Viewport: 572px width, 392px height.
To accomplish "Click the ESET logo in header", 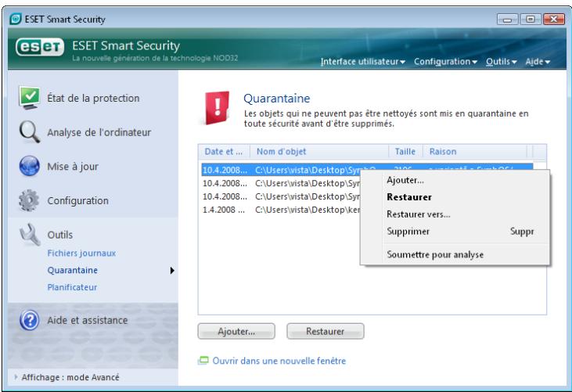I will point(40,48).
